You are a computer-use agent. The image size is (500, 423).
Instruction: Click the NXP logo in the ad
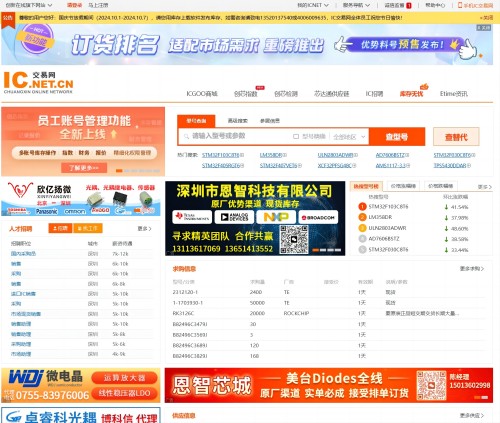click(x=276, y=217)
